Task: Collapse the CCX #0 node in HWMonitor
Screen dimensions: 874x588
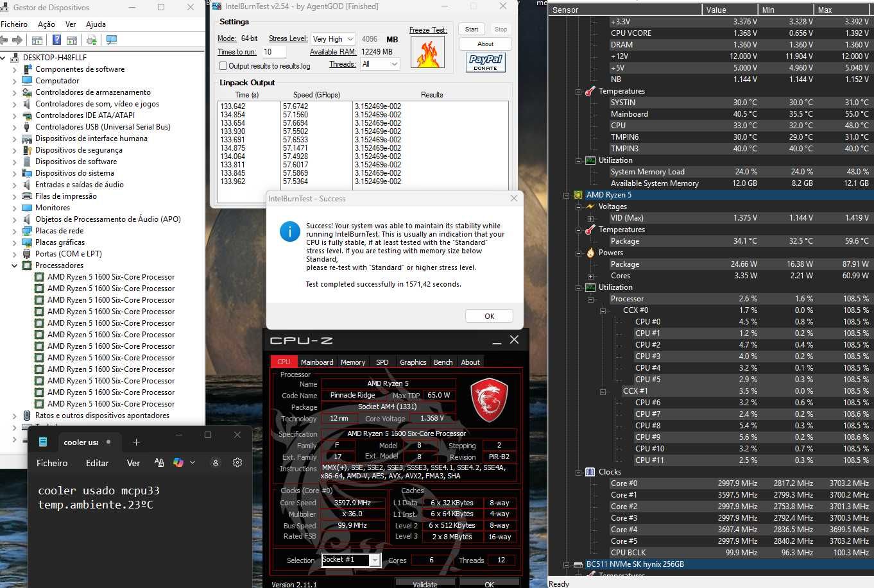Action: point(603,310)
